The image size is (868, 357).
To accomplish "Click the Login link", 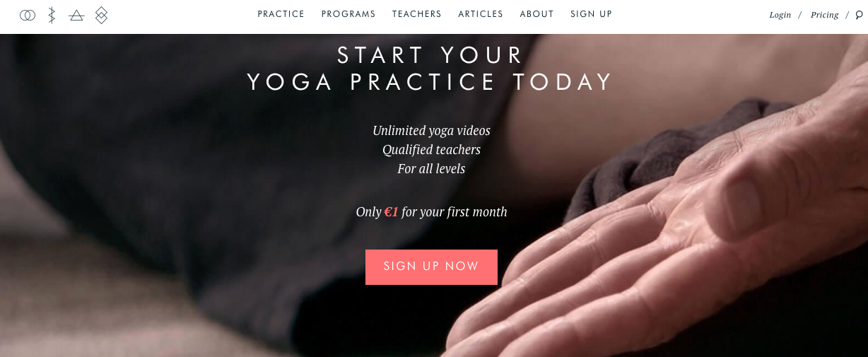I will (780, 15).
